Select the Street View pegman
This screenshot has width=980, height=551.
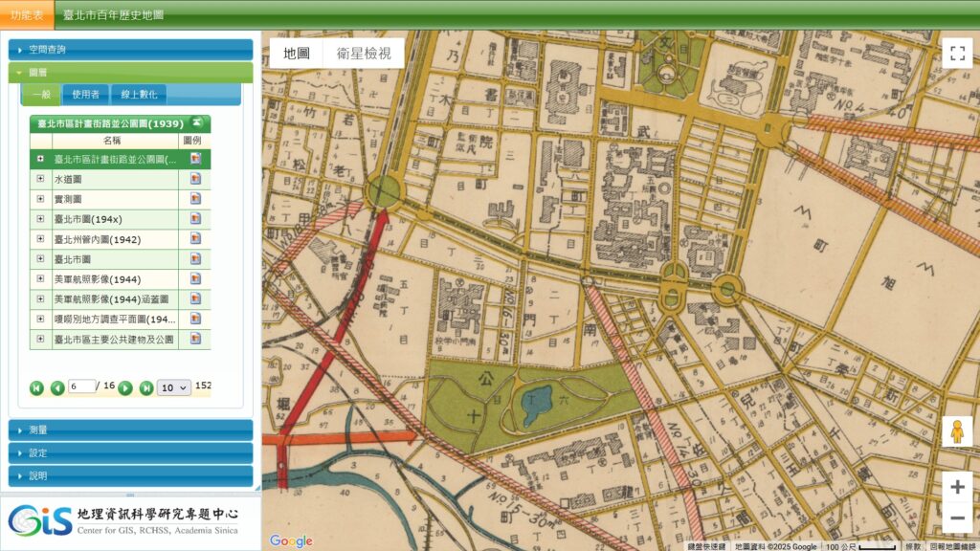click(957, 431)
